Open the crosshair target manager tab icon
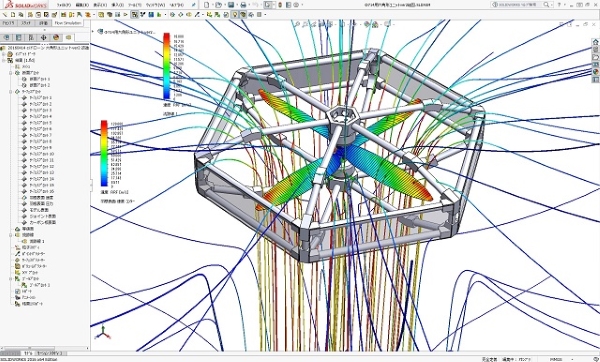 pos(44,37)
